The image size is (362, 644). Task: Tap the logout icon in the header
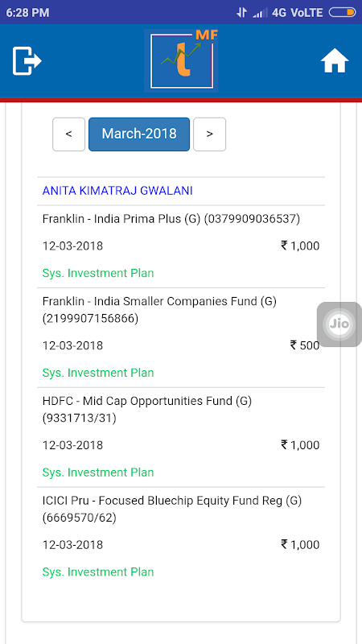[x=27, y=61]
